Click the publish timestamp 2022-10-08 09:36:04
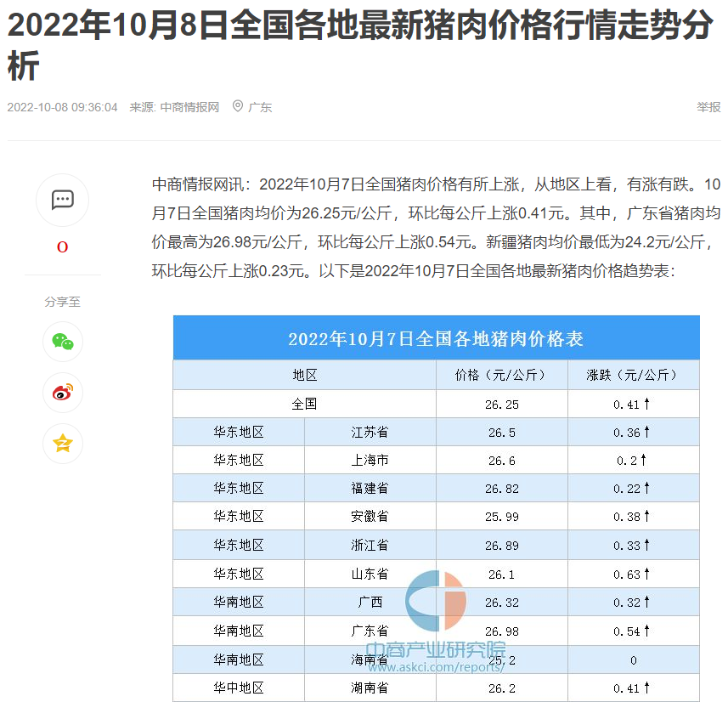Screen dimensions: 728x702 pyautogui.click(x=62, y=107)
